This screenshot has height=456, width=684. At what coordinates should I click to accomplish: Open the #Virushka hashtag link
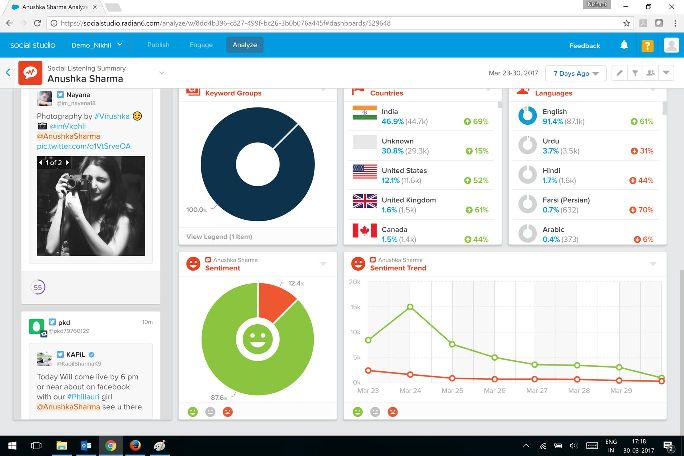point(112,116)
